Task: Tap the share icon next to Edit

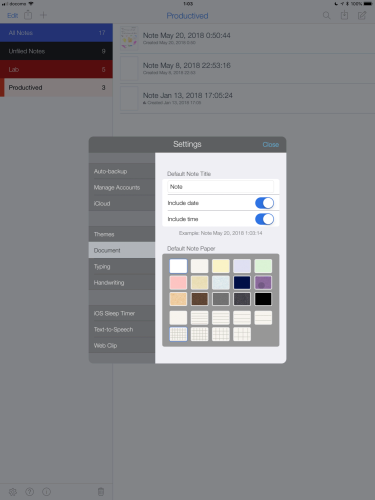Action: (28, 15)
